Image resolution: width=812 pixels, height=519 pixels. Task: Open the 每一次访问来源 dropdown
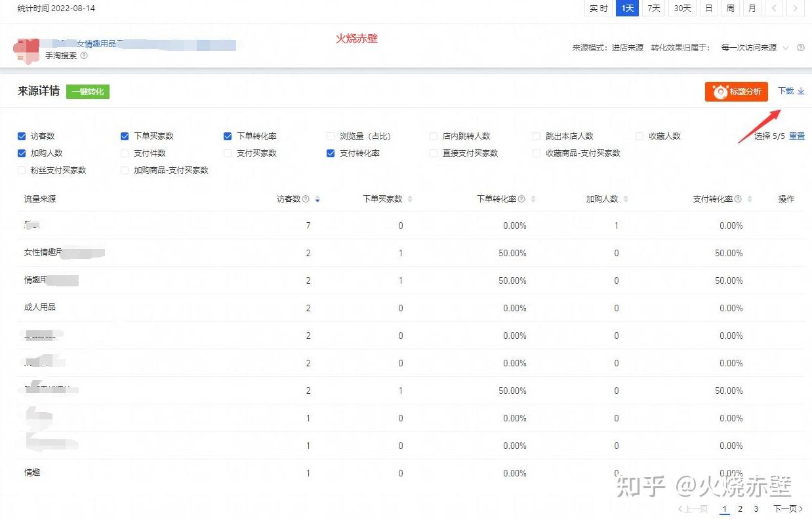tap(754, 48)
